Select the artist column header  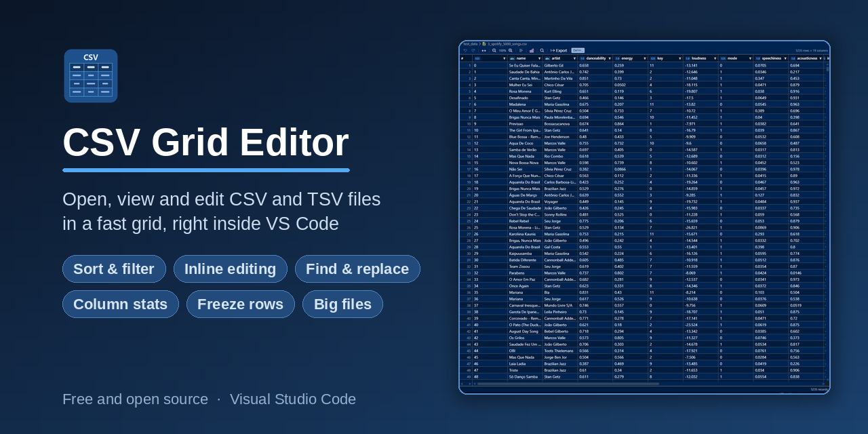[x=561, y=58]
